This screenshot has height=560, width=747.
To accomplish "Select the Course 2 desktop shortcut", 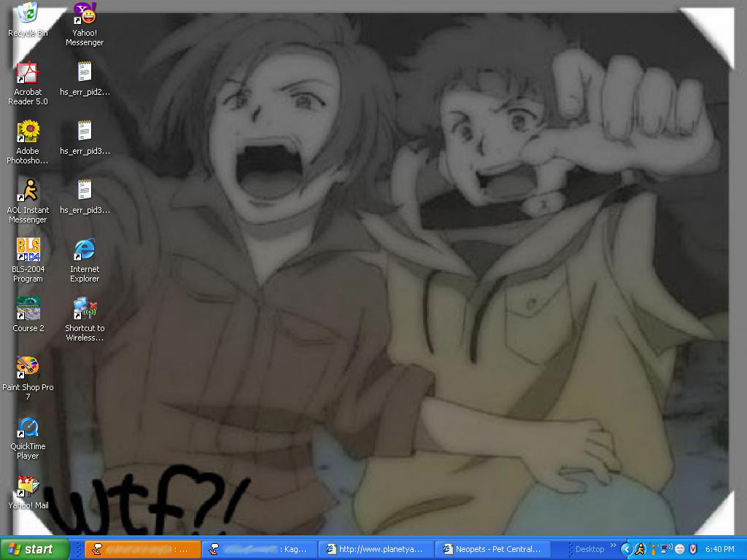I will [28, 315].
